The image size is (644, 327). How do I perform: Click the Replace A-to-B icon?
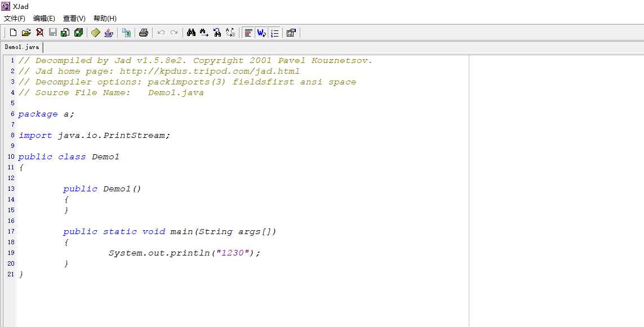(x=230, y=33)
